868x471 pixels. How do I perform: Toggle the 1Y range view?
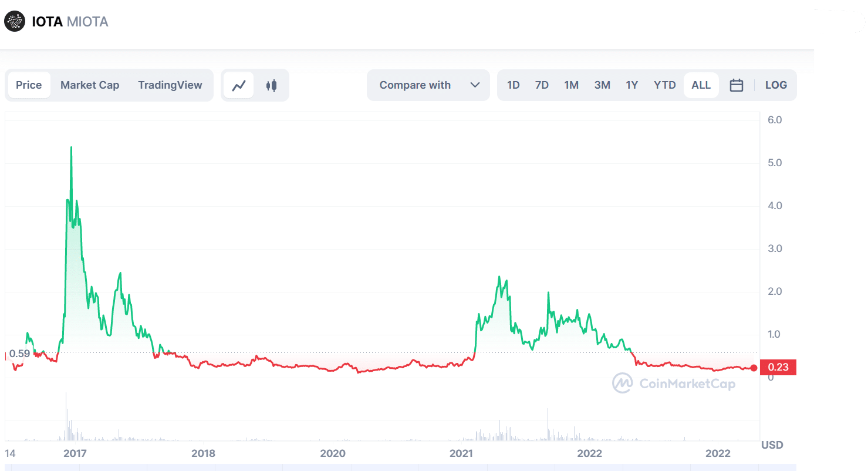[632, 85]
